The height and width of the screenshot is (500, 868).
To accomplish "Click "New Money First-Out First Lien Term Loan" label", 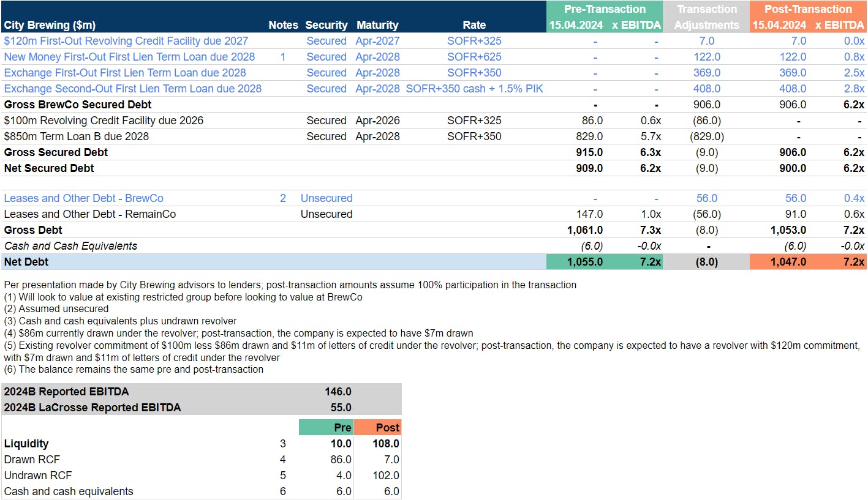I will point(129,57).
